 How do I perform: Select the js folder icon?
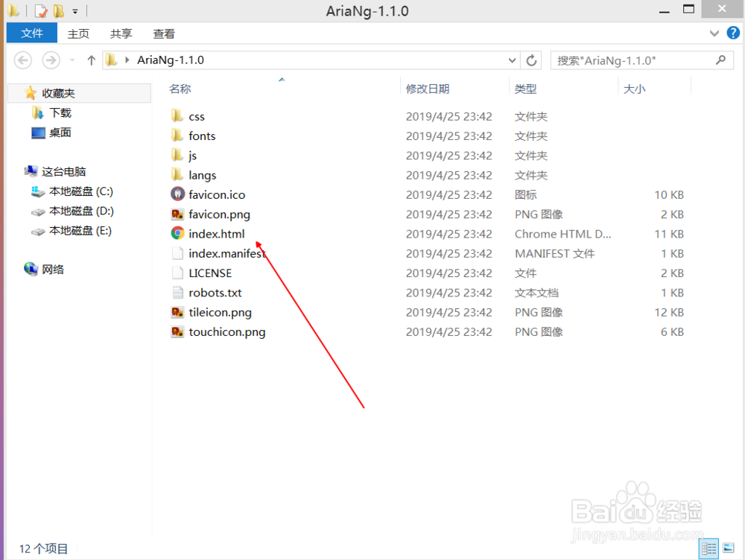click(x=177, y=155)
